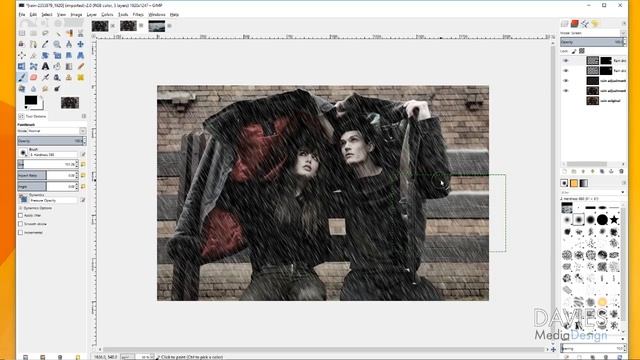Image resolution: width=640 pixels, height=360 pixels.
Task: Select the Airbrush tool
Action: point(45,77)
